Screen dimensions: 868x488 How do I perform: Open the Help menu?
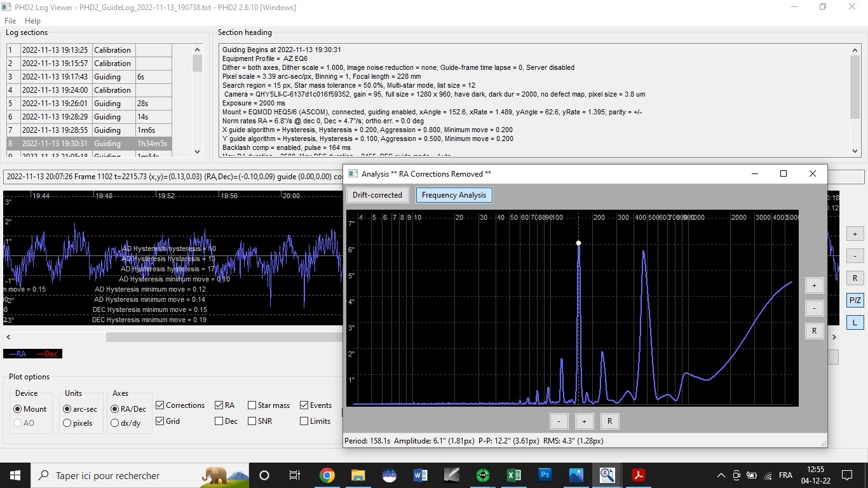[x=32, y=21]
